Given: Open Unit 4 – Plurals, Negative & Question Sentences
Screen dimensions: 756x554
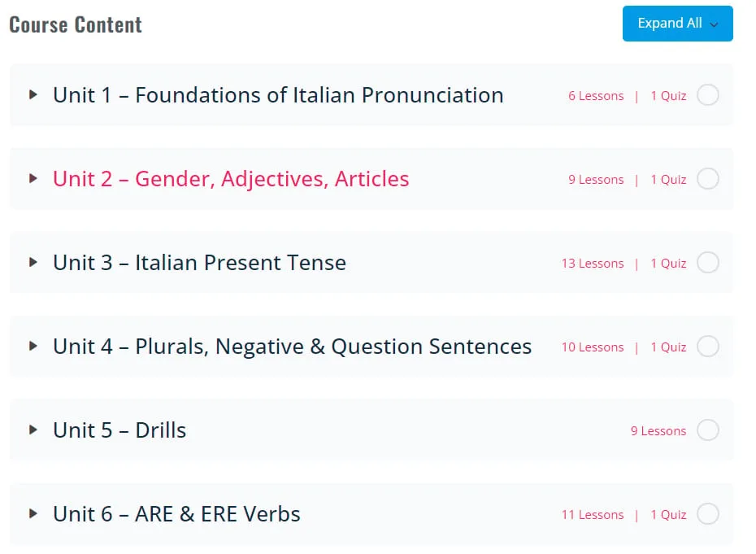Looking at the screenshot, I should [292, 347].
